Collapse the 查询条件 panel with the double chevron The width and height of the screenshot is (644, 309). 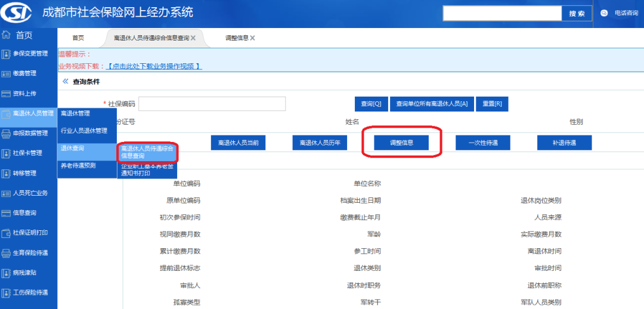[x=65, y=81]
